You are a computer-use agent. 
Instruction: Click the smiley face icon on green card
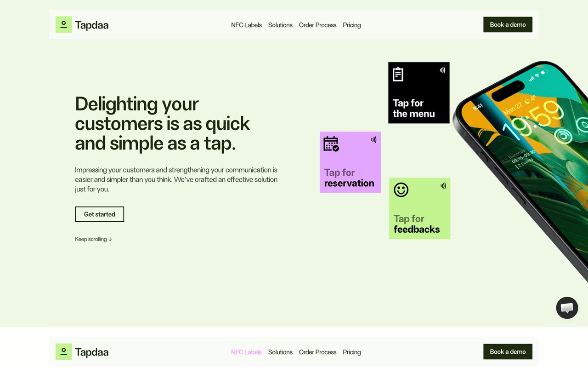click(401, 190)
